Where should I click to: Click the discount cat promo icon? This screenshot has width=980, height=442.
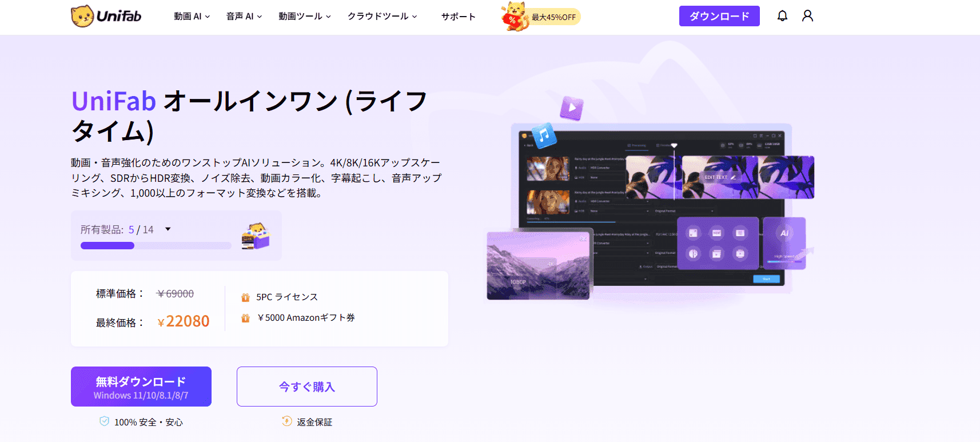[x=514, y=16]
